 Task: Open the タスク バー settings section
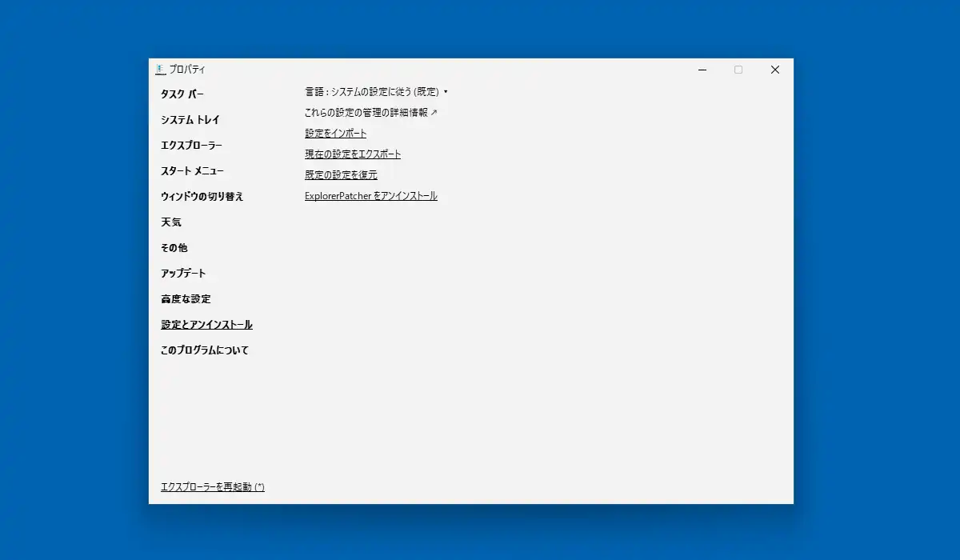tap(182, 94)
